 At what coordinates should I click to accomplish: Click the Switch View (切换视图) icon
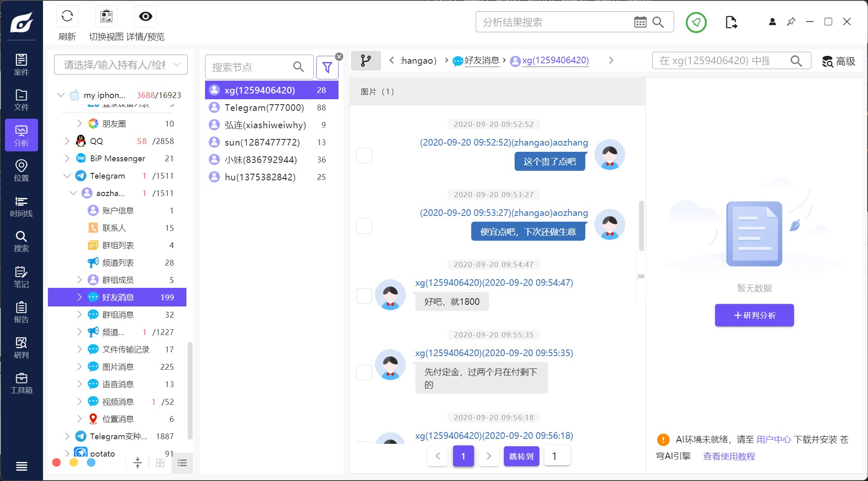(106, 17)
